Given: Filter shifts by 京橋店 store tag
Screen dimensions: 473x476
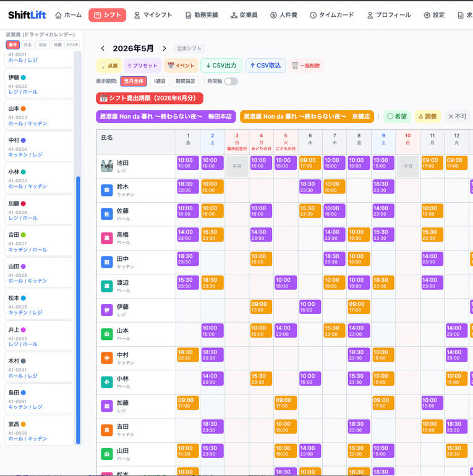Looking at the screenshot, I should coord(307,116).
